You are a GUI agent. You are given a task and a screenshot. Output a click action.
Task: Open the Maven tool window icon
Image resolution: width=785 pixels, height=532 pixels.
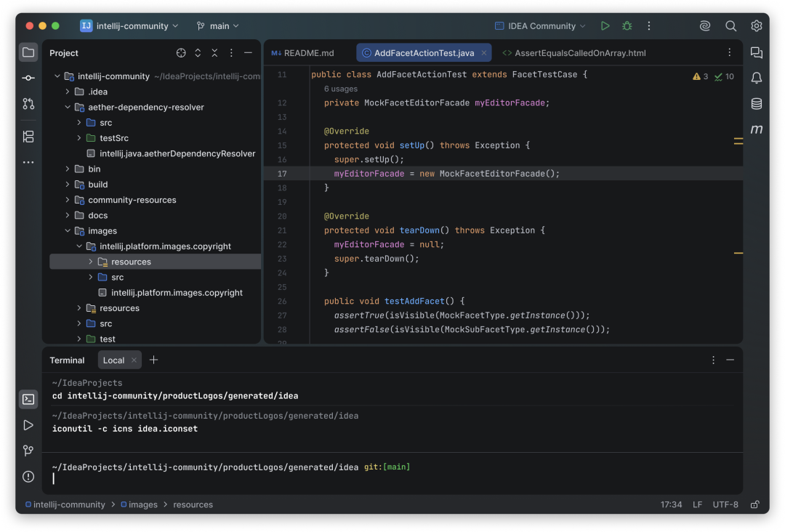(x=757, y=129)
